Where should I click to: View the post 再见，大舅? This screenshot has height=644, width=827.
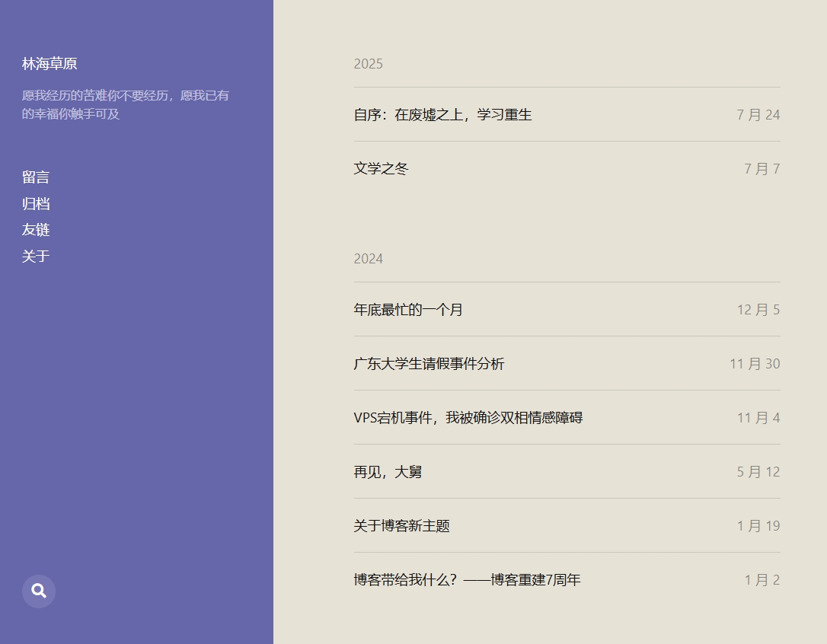coord(388,472)
